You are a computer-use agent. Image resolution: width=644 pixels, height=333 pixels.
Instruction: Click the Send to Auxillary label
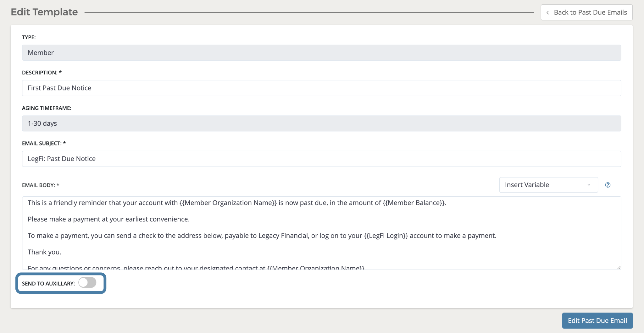[x=48, y=284]
